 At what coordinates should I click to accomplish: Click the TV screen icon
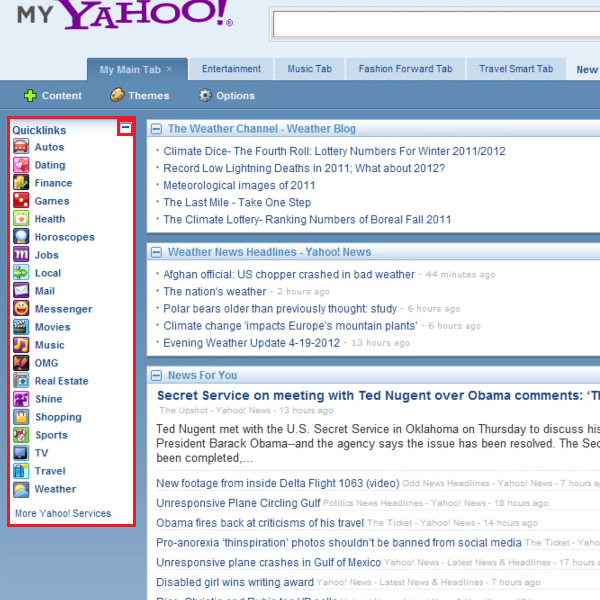[21, 453]
